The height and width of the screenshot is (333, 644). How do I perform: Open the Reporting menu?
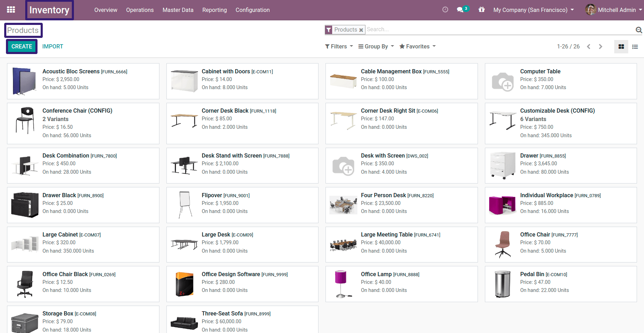[x=214, y=10]
